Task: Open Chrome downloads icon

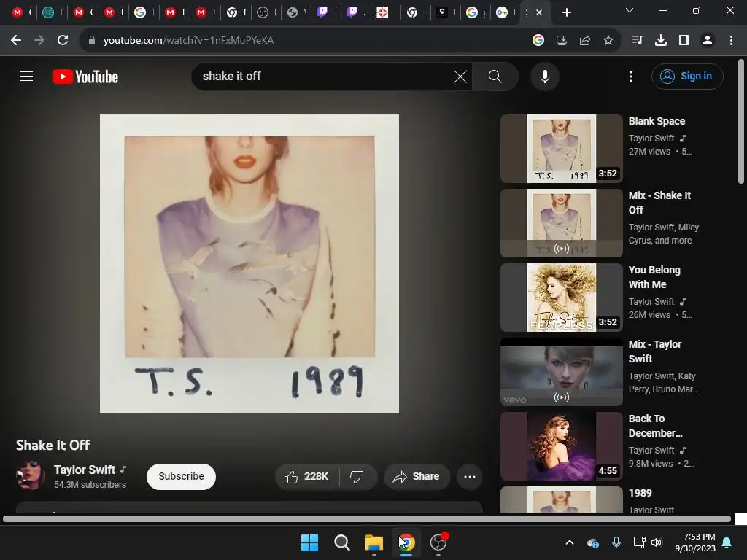Action: 661,41
